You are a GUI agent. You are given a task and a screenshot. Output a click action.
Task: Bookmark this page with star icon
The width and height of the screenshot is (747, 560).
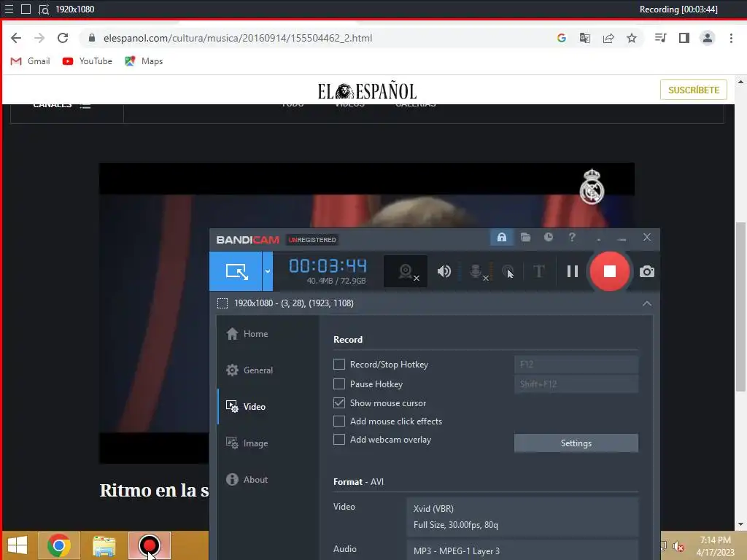[632, 38]
